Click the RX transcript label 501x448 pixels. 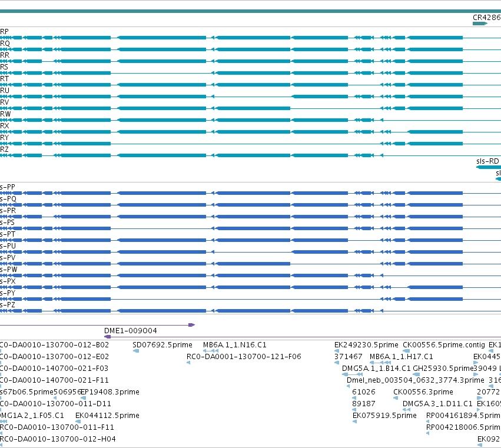click(x=5, y=126)
